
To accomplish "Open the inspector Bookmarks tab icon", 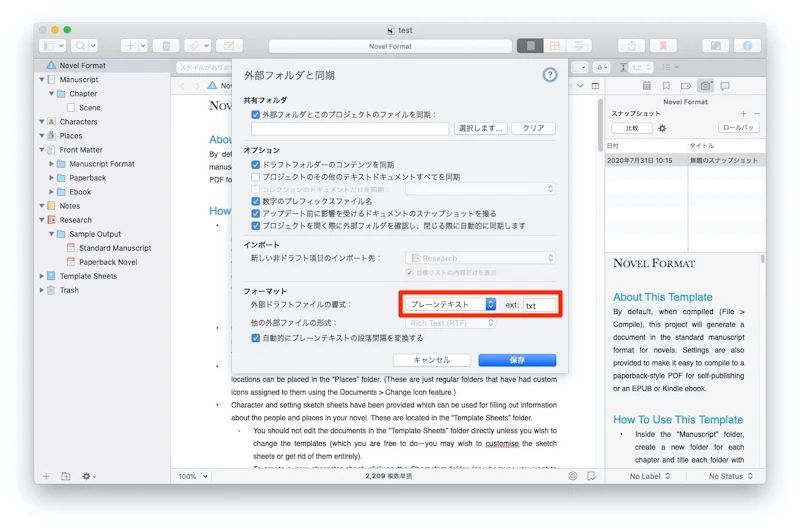I will (x=666, y=86).
